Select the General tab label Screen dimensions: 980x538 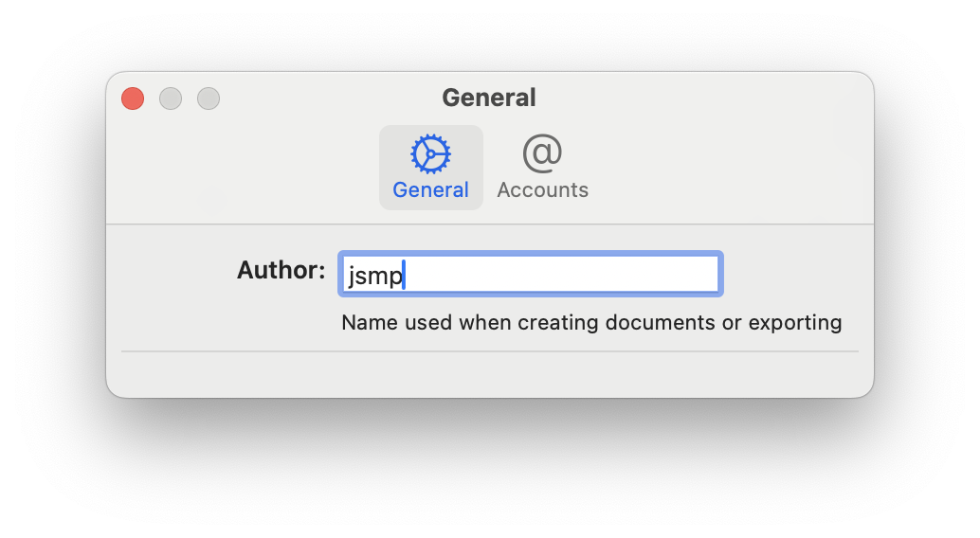tap(430, 189)
